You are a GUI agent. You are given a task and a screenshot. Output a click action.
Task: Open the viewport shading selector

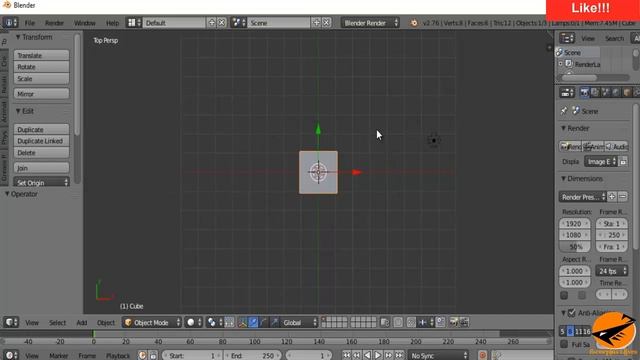click(x=193, y=322)
